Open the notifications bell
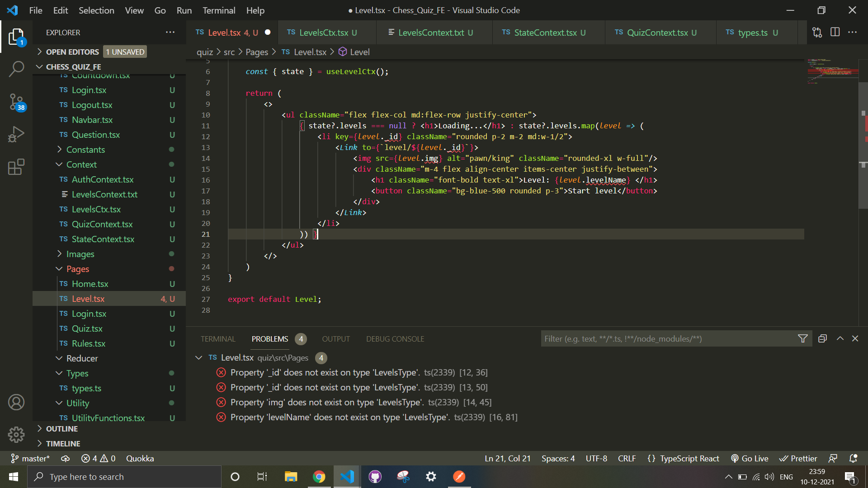This screenshot has width=868, height=488. click(x=853, y=458)
